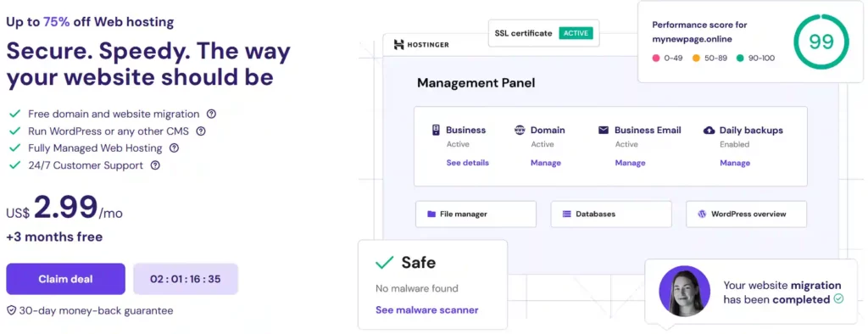The image size is (868, 334).
Task: Open help icon beside Fully Managed Web Hosting
Action: pos(175,148)
